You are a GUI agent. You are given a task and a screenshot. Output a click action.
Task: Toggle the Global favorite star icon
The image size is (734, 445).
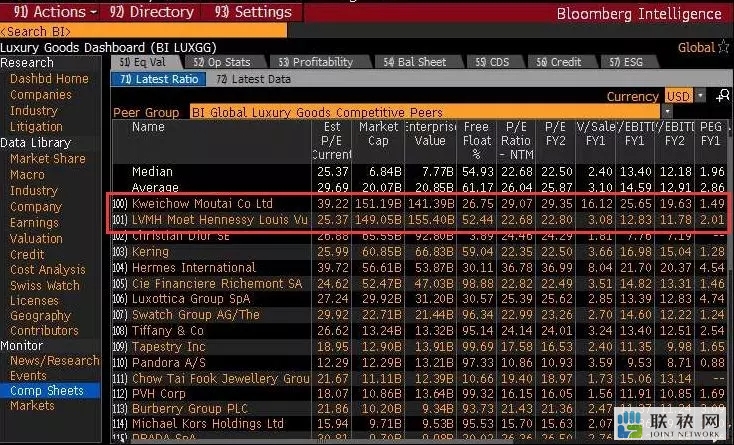tap(724, 47)
